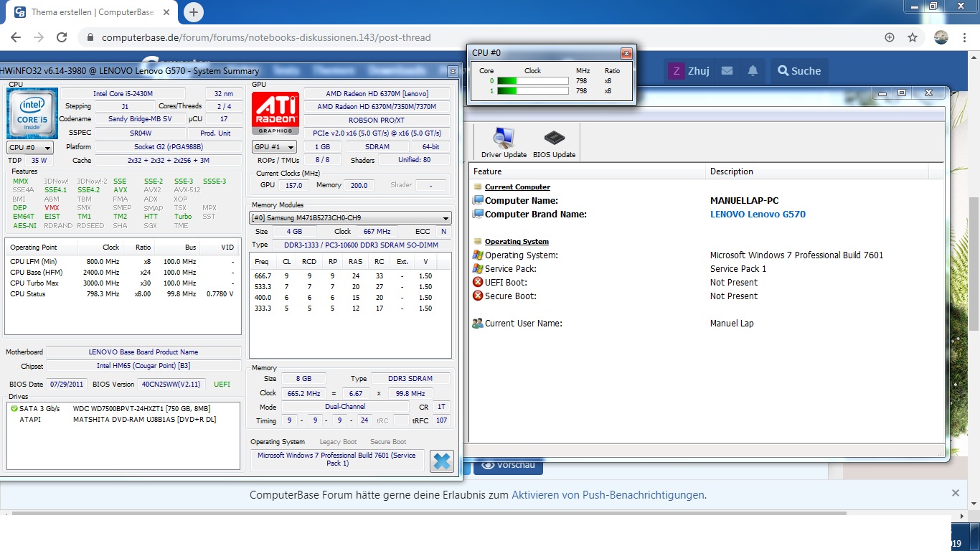Select the Operating System row

click(x=707, y=255)
